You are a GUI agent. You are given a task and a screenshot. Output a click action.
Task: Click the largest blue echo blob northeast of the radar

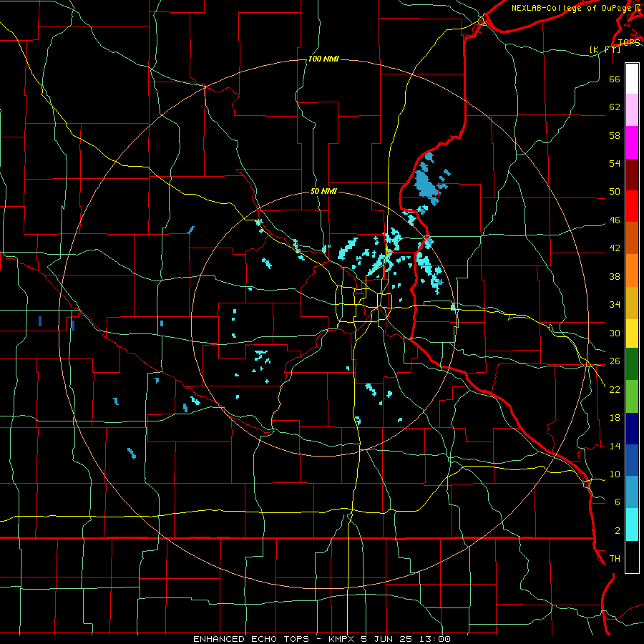[x=426, y=184]
